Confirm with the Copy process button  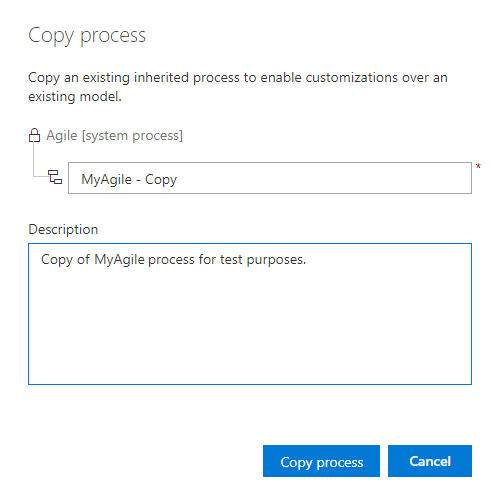click(x=321, y=461)
